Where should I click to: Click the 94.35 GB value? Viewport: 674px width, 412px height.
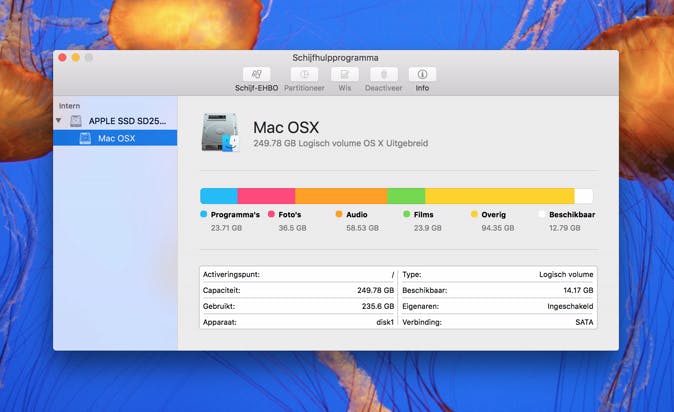[x=498, y=228]
